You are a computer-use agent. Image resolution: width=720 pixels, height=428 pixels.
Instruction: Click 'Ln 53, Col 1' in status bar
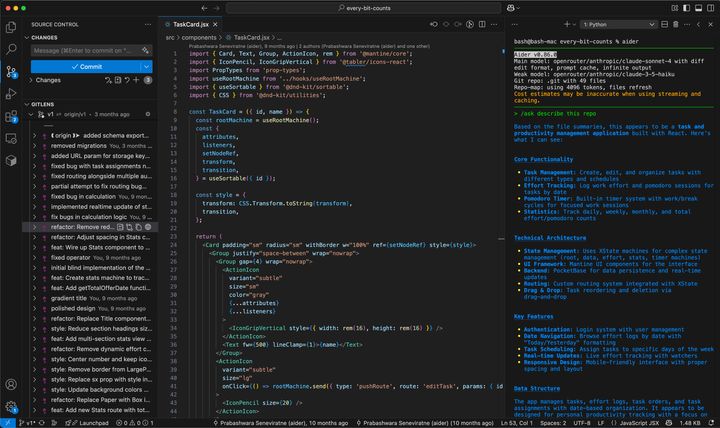point(517,423)
